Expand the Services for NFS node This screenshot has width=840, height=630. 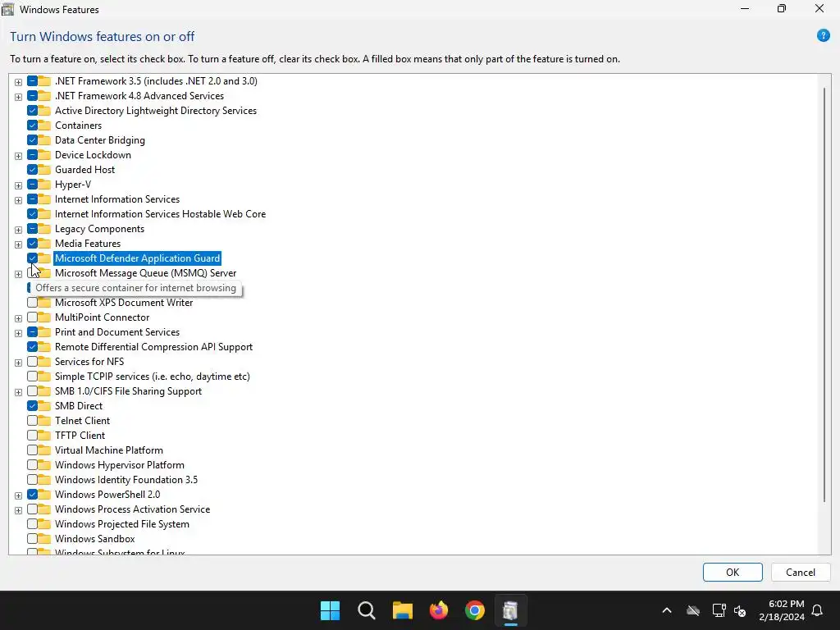click(18, 363)
